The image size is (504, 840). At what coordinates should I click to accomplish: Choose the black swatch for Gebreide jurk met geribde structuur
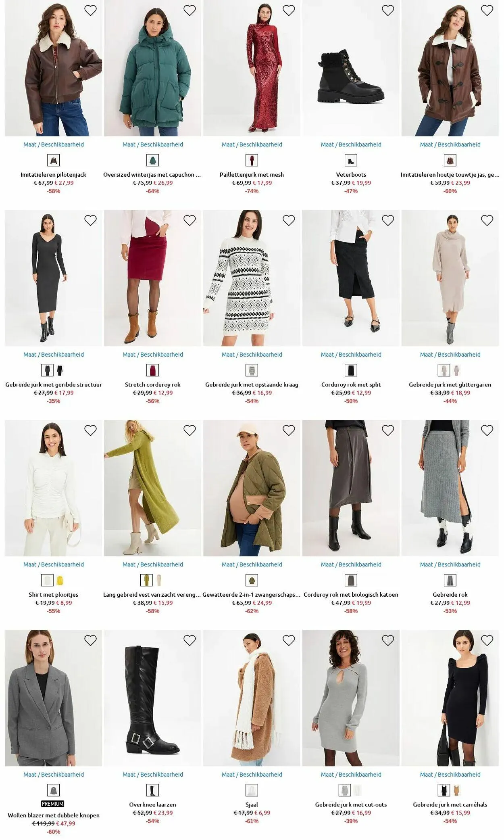60,370
